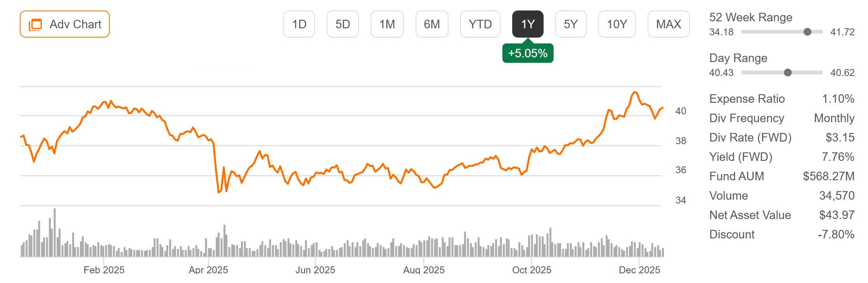Viewport: 868px width, 283px height.
Task: Click the active 1Y range button
Action: click(528, 24)
